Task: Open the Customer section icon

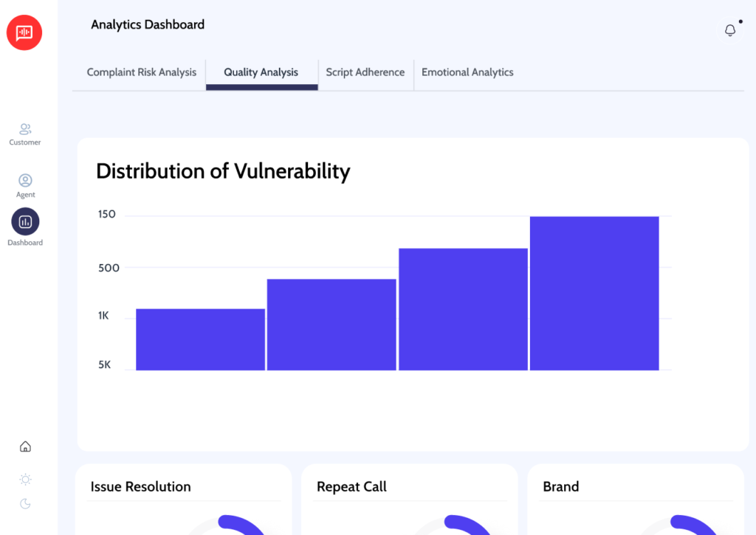Action: [25, 130]
